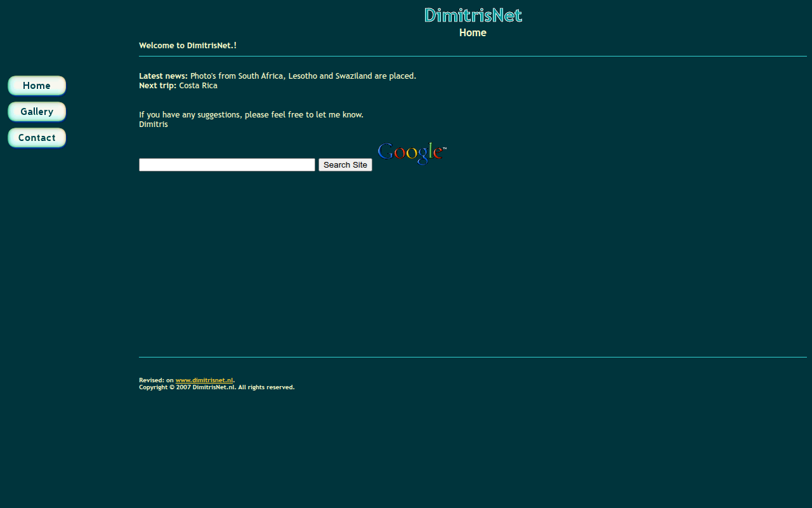Open the Gallery navigation button

37,112
